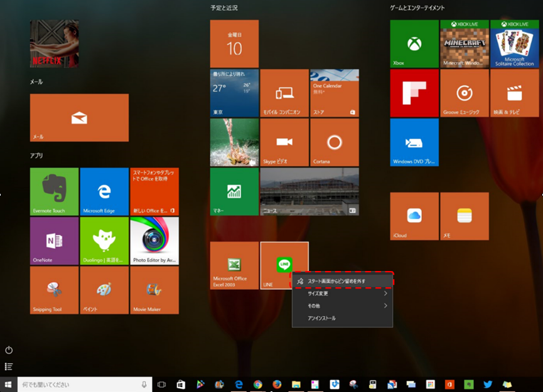
Task: Launch Groove Music (Groove ミュージック) tile
Action: [465, 93]
